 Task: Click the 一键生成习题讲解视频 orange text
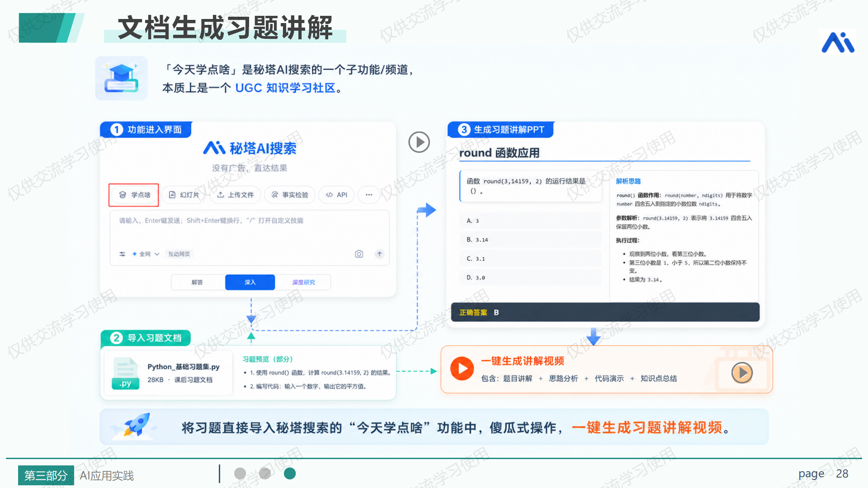coord(646,427)
